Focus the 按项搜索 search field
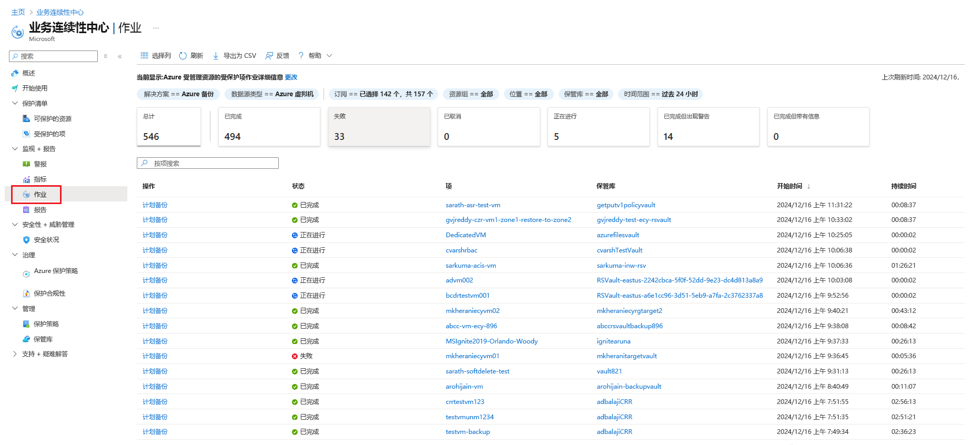980x445 pixels. click(208, 163)
